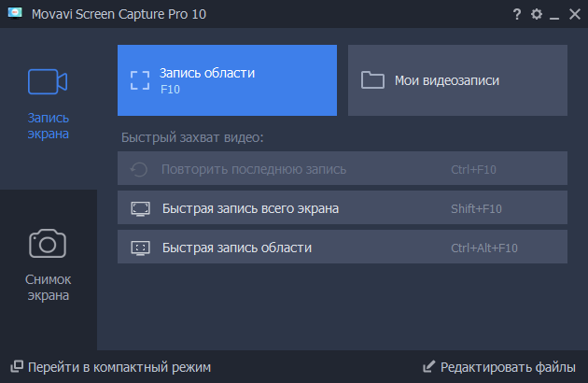Switch to the Запись экрана tab
Viewport: 588px width, 383px height.
click(48, 125)
